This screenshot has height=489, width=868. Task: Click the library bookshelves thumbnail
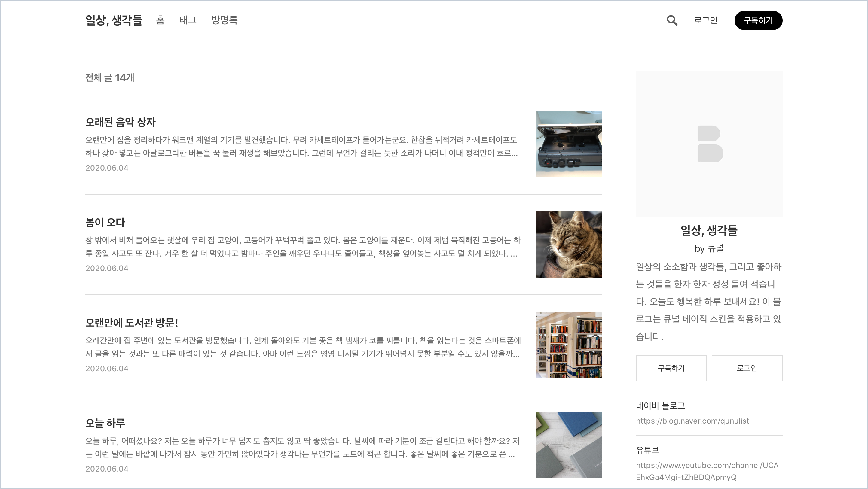click(569, 345)
